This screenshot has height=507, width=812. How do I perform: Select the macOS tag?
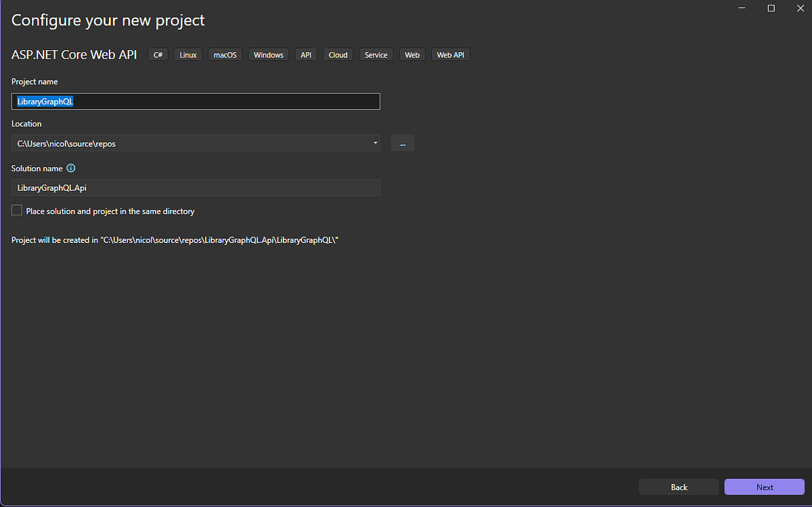[x=225, y=54]
